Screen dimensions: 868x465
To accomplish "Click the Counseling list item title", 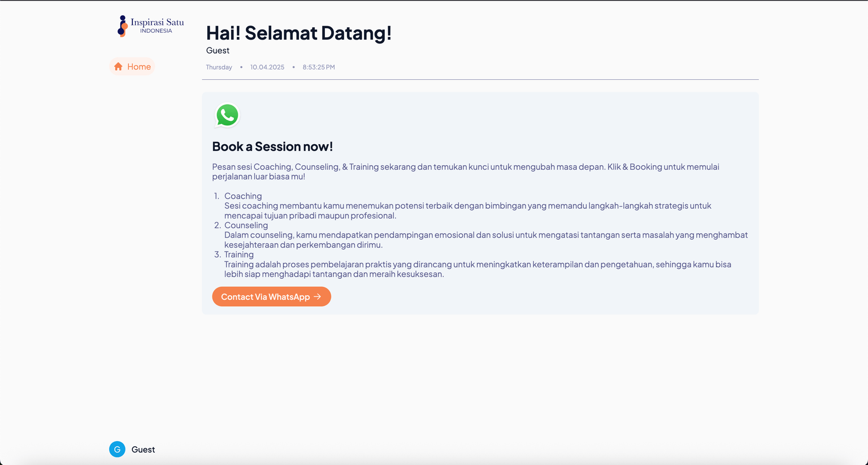I will (x=246, y=225).
